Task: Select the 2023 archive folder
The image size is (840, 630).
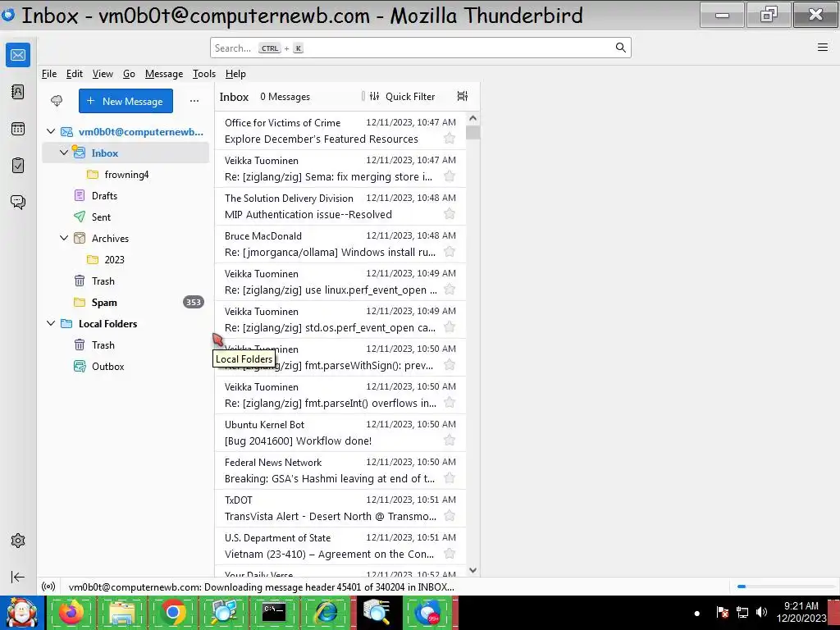Action: (126, 259)
